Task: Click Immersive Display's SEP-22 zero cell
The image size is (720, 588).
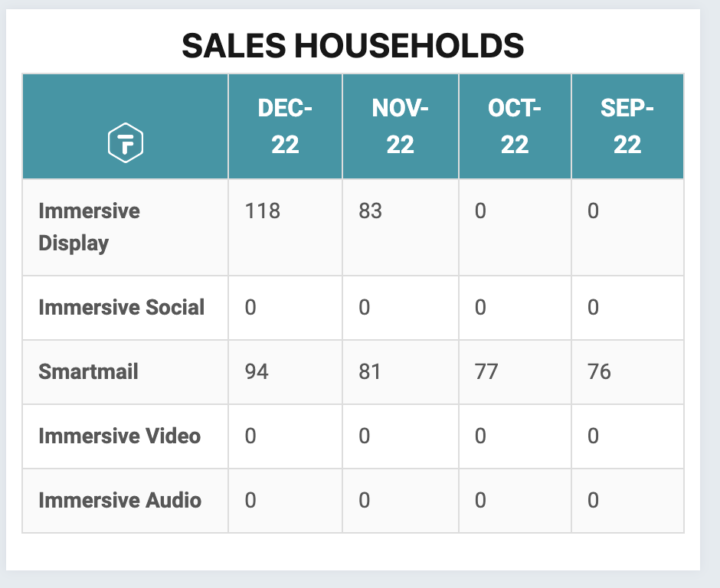Action: 594,211
